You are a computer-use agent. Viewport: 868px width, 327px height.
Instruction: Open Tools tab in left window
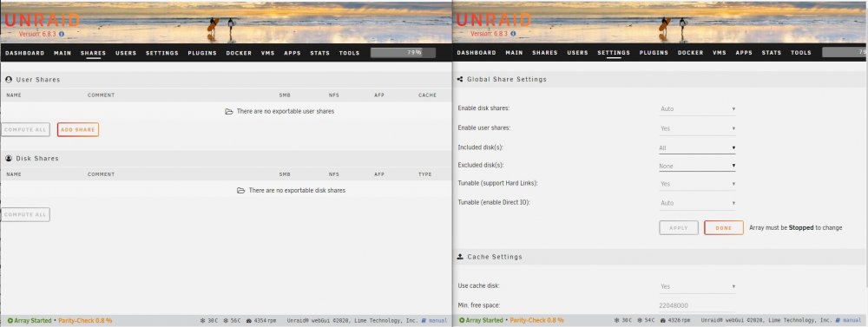click(x=349, y=53)
